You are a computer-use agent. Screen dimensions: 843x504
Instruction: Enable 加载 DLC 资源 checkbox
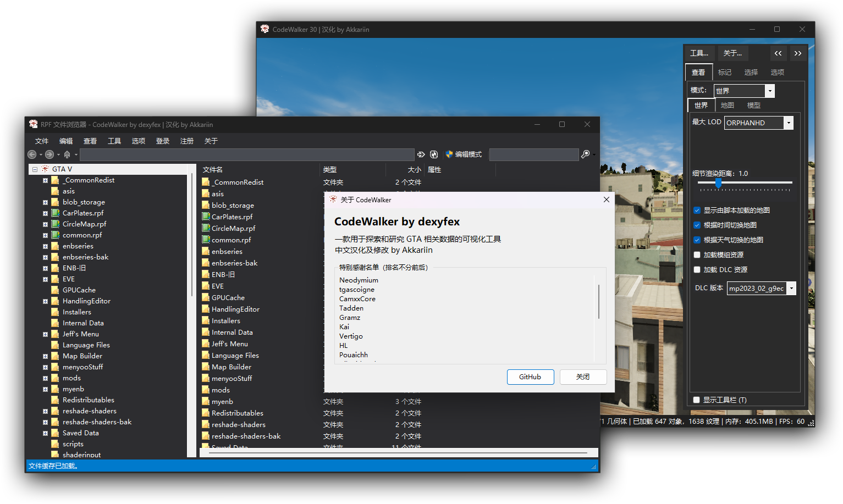pos(697,269)
